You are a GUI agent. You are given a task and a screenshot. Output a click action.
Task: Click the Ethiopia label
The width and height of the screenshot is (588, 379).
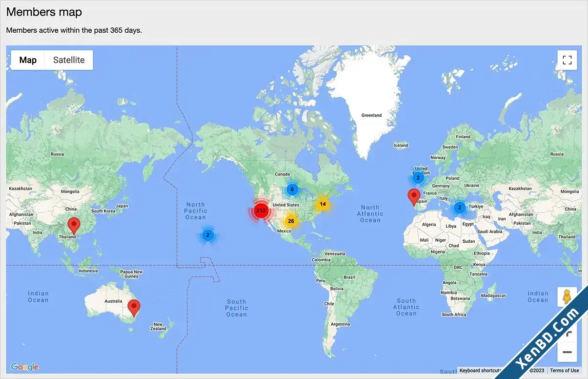point(482,253)
